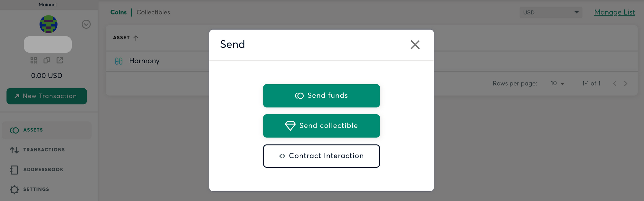Expand Safe details with the chevron below Mainnet

[86, 24]
